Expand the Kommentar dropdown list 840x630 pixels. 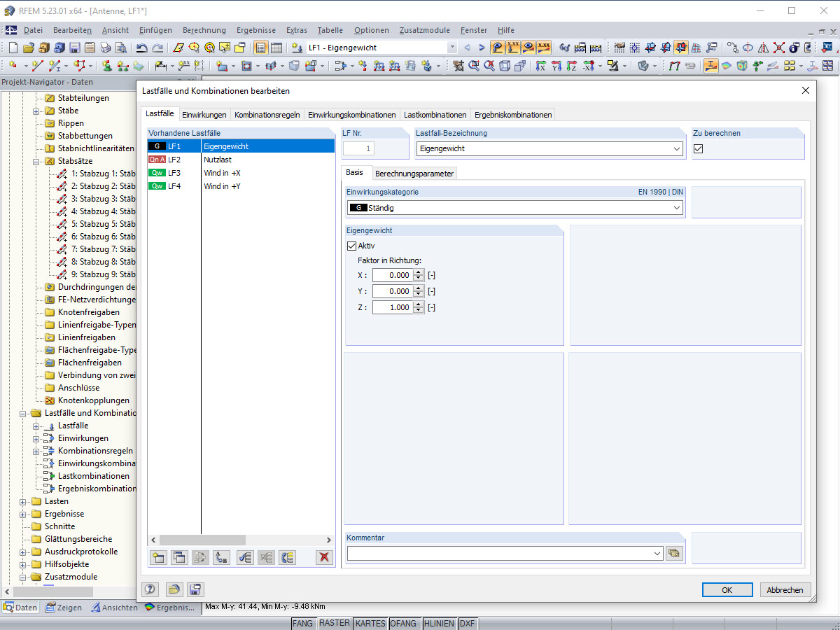pyautogui.click(x=657, y=553)
